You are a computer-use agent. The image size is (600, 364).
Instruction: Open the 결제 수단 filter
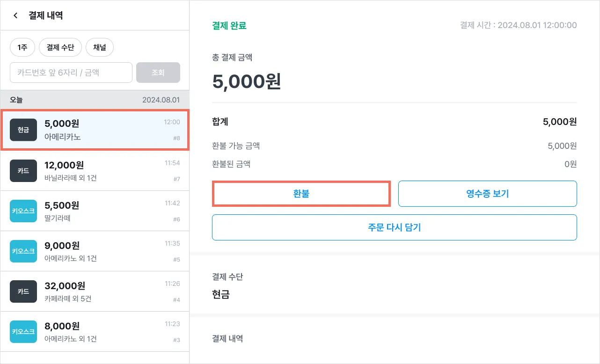click(x=60, y=47)
